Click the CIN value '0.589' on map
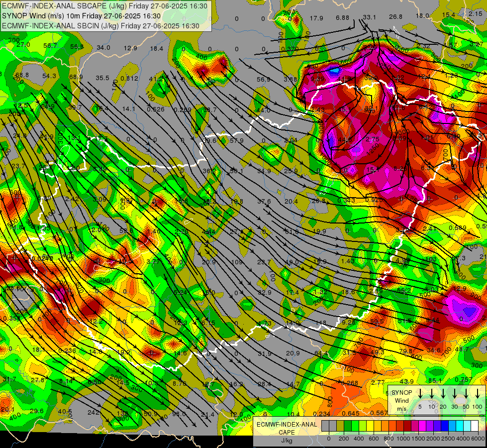487x448 pixels. pyautogui.click(x=458, y=228)
